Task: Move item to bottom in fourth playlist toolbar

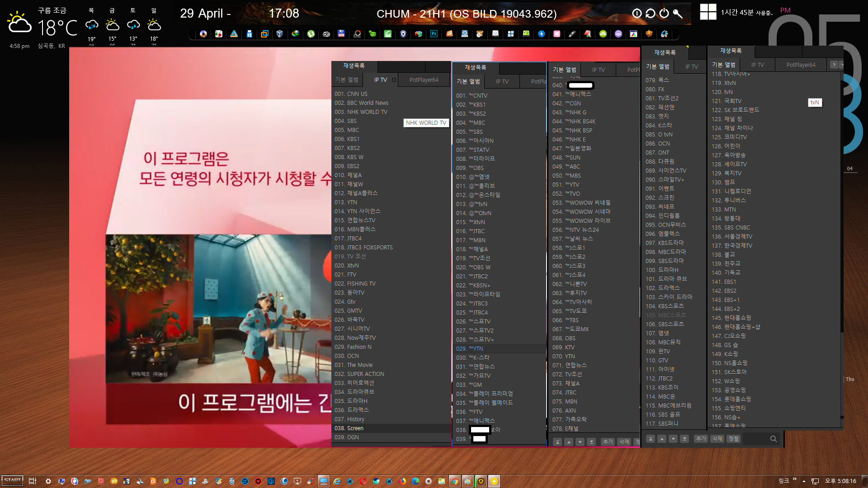Action: point(684,439)
